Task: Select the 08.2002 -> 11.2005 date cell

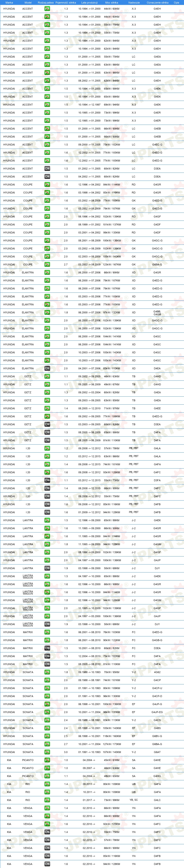Action: click(89, 81)
